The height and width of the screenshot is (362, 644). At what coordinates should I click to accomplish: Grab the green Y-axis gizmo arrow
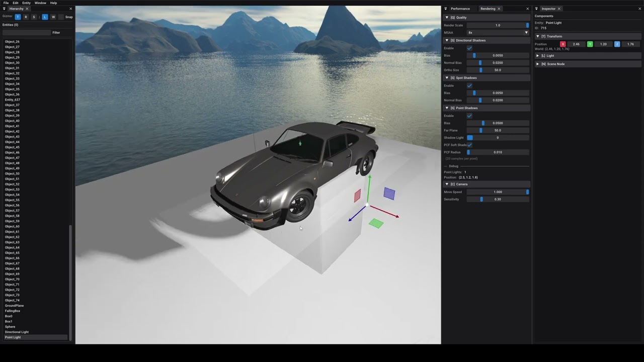tap(369, 189)
